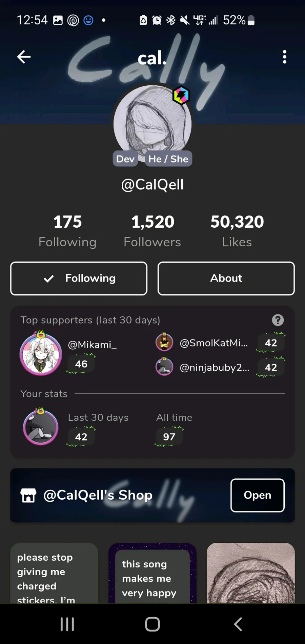Image resolution: width=305 pixels, height=644 pixels.
Task: View the 175 Following list
Action: point(67,231)
